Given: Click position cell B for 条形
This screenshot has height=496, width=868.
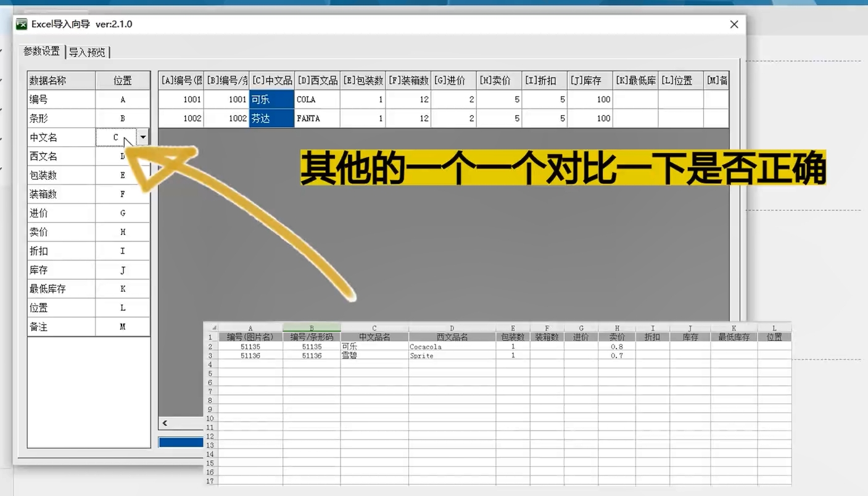Looking at the screenshot, I should [123, 118].
